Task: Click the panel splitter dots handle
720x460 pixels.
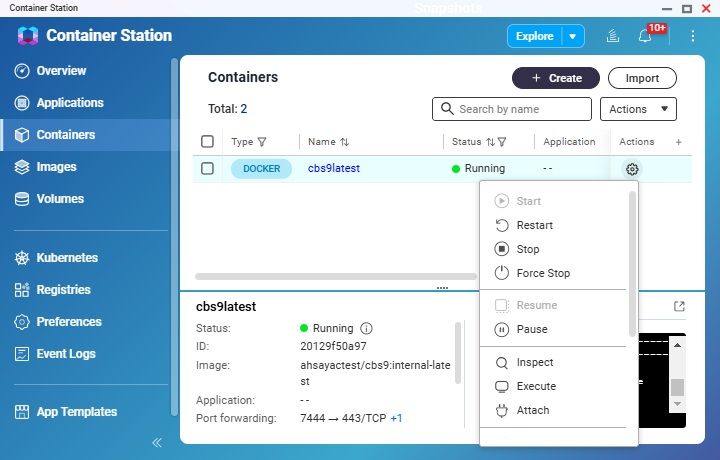Action: click(x=442, y=288)
